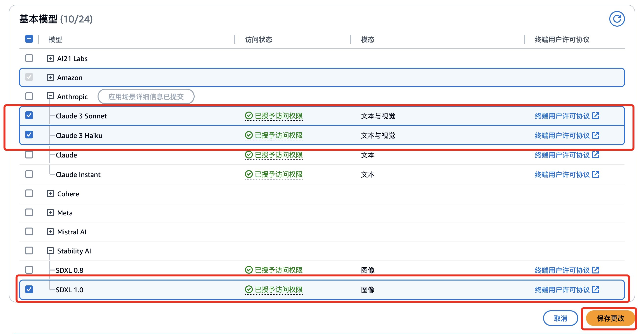Check the Claude Instant checkbox
This screenshot has width=644, height=334.
(x=29, y=174)
